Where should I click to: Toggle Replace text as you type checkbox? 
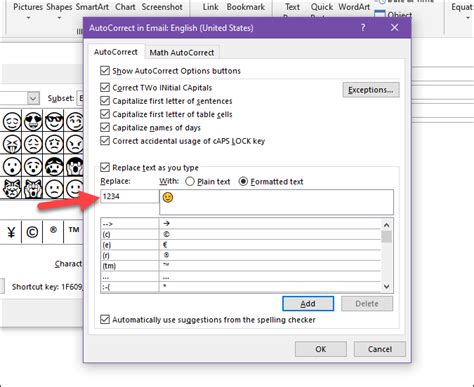(x=105, y=167)
